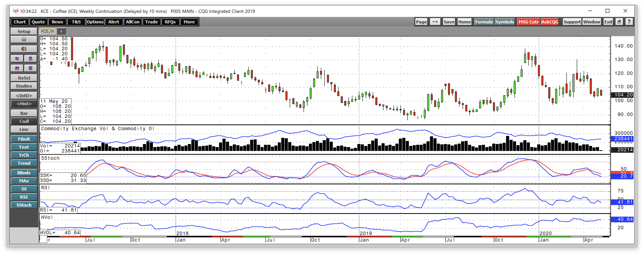Click the cascade windows icon near Exit

[619, 22]
